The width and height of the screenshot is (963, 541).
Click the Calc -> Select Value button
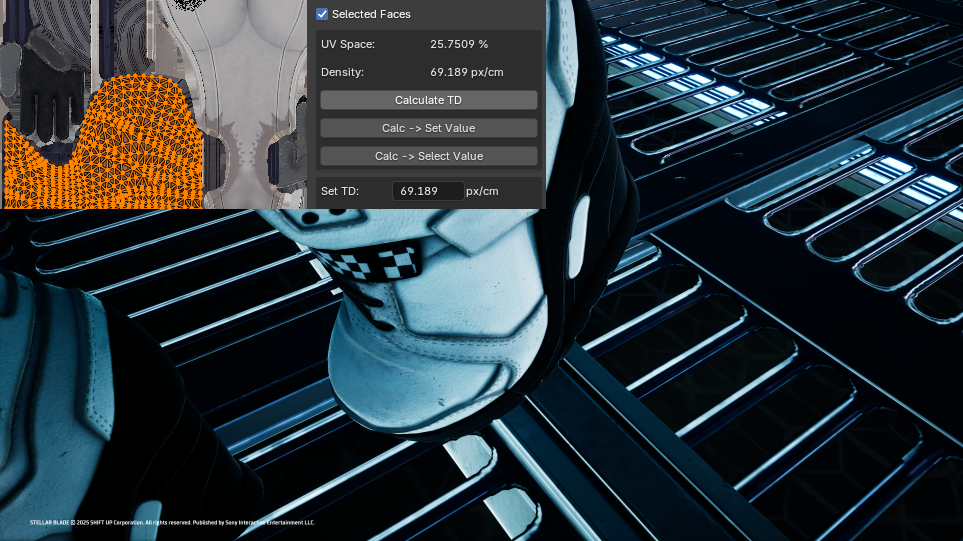point(429,156)
